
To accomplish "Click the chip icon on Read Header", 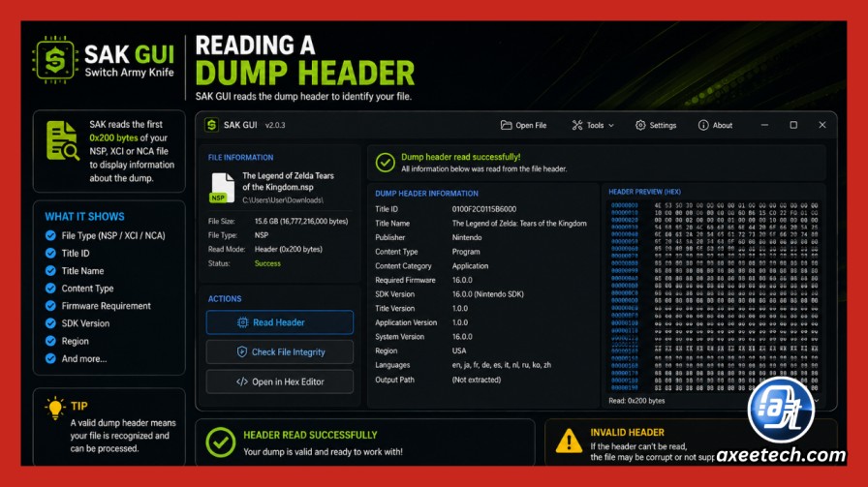I will coord(242,322).
